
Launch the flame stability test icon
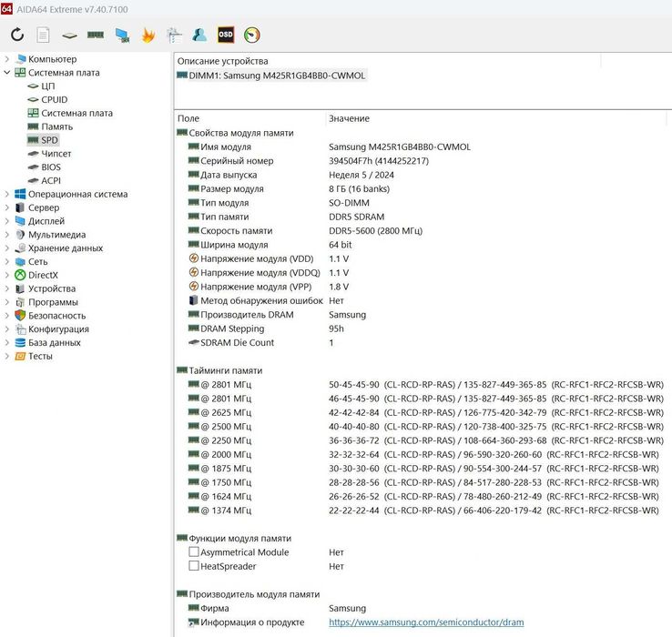click(x=148, y=35)
